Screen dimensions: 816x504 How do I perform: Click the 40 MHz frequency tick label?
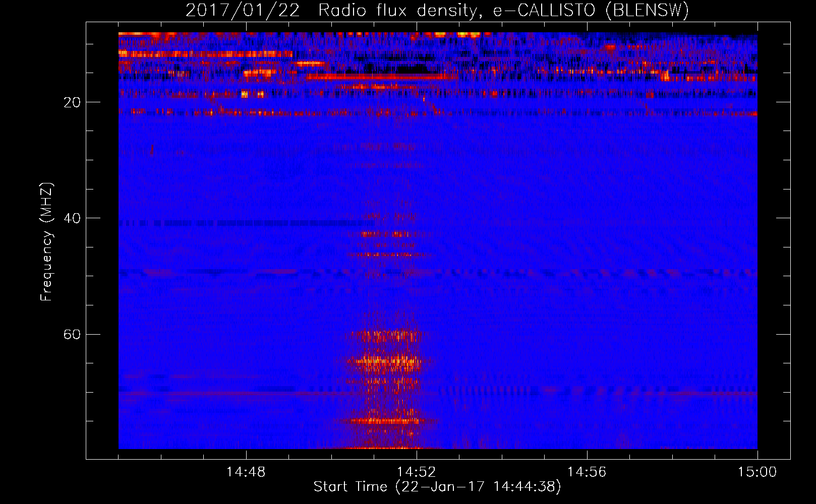coord(72,218)
